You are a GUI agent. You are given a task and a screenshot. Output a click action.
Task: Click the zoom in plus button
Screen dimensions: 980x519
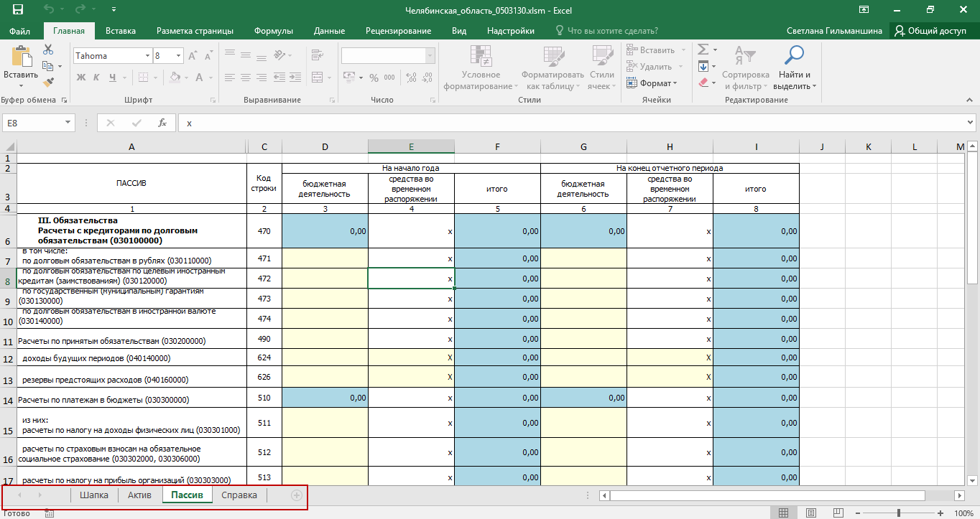click(940, 513)
